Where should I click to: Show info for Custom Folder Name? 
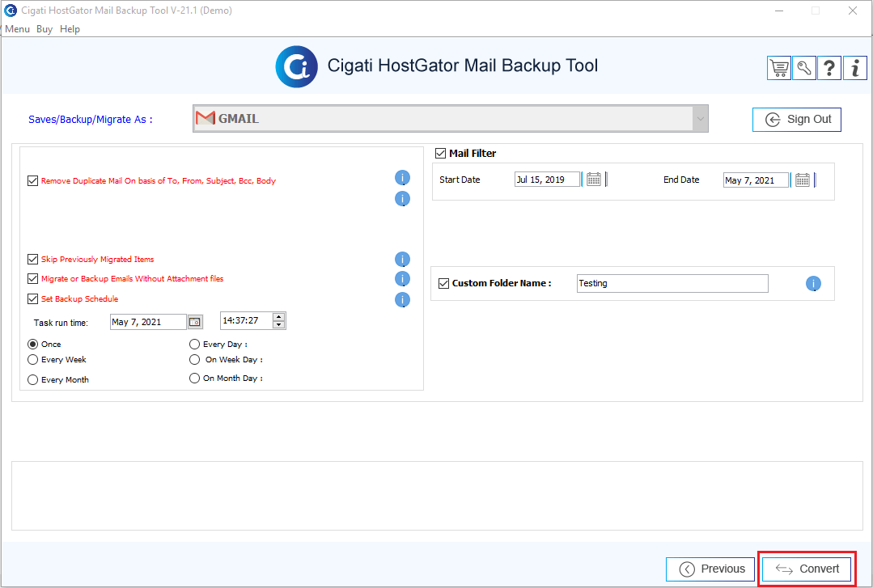[813, 284]
